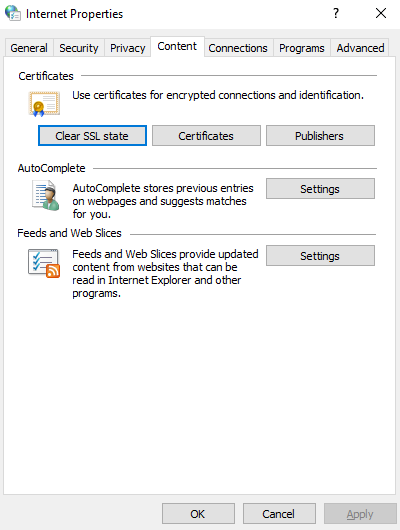Confirm with the OK button
400x530 pixels.
pos(198,514)
